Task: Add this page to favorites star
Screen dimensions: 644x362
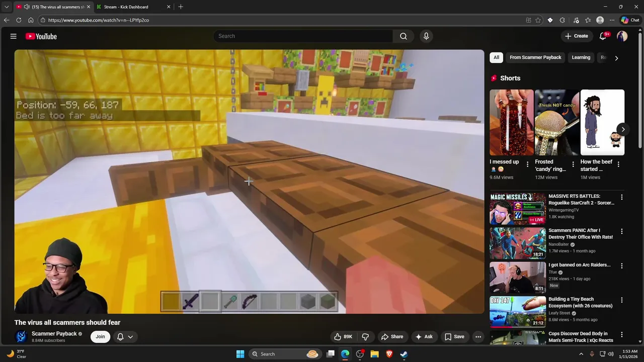Action: (x=538, y=20)
